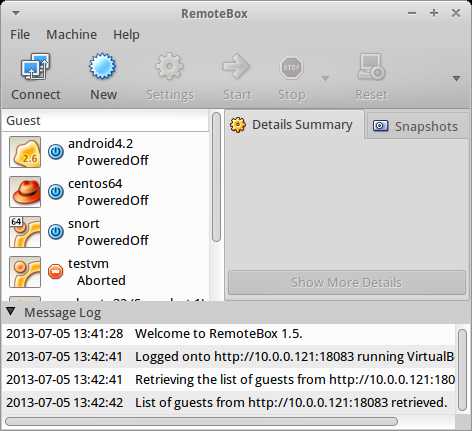Image resolution: width=472 pixels, height=431 pixels.
Task: Click the Guest column header
Action: click(x=105, y=121)
